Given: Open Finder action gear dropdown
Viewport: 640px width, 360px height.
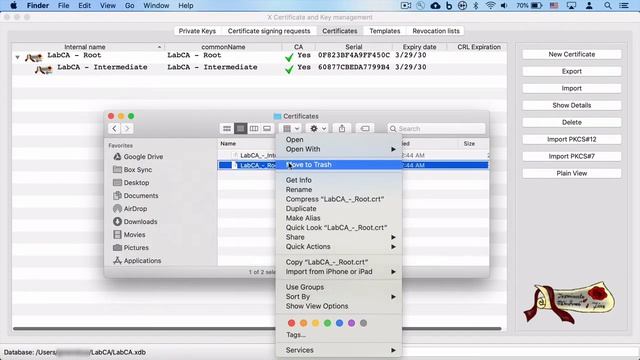Looking at the screenshot, I should coord(318,129).
